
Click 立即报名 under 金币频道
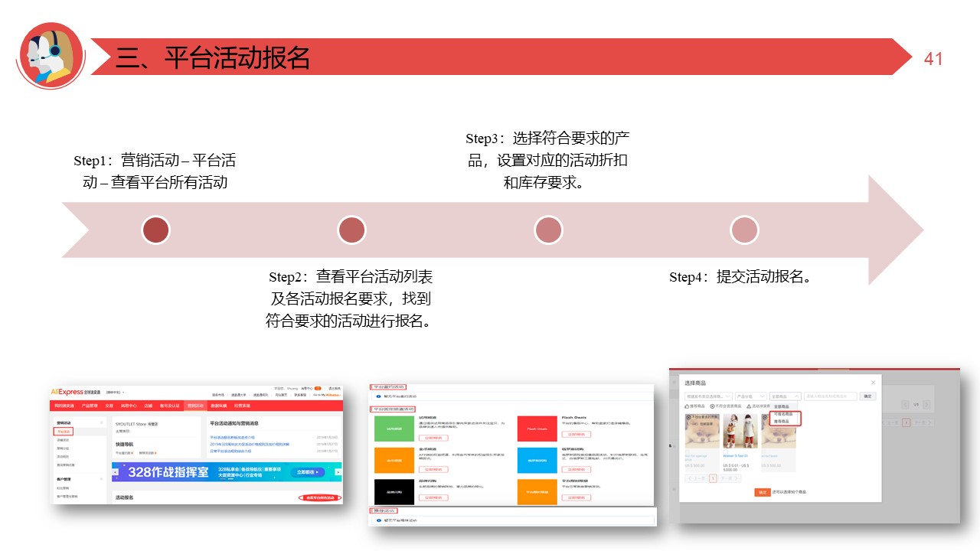click(x=434, y=468)
